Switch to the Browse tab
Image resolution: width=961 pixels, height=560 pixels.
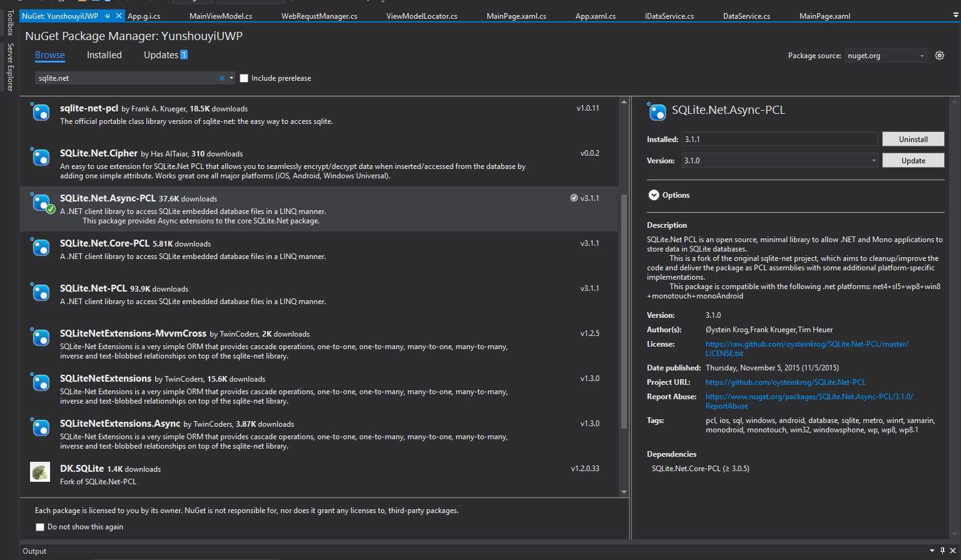50,55
